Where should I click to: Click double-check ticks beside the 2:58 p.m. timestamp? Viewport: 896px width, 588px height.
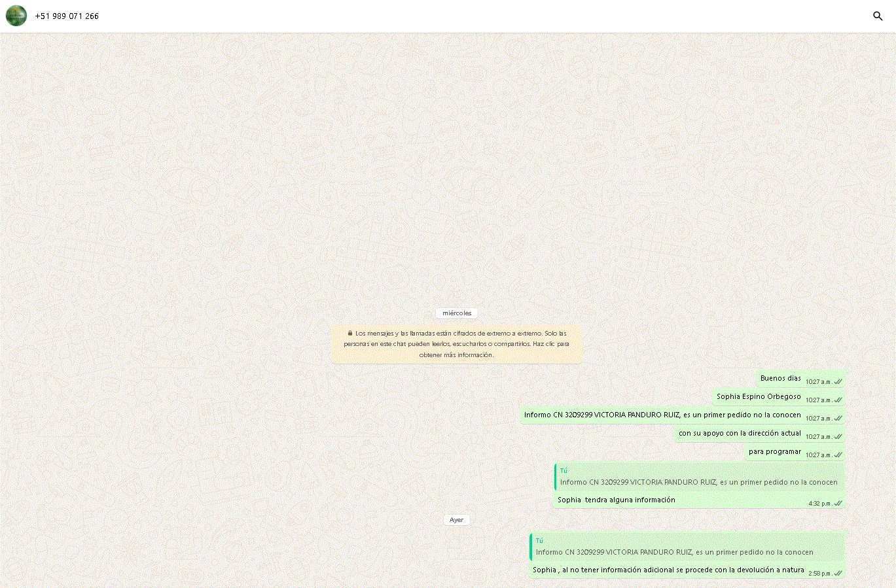coord(838,574)
